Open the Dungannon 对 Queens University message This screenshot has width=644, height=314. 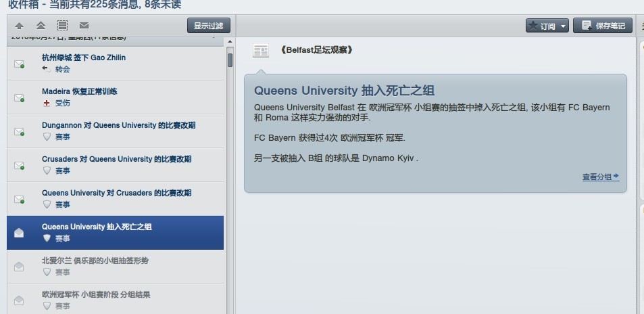point(116,131)
